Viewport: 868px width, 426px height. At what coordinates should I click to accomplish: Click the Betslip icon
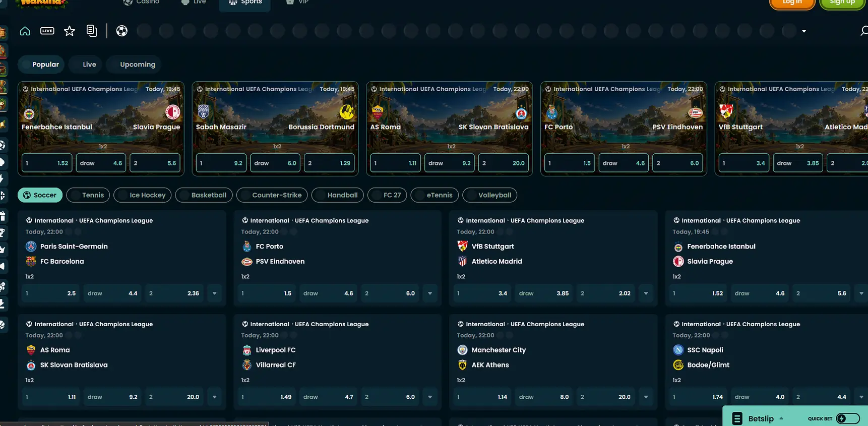(x=737, y=418)
